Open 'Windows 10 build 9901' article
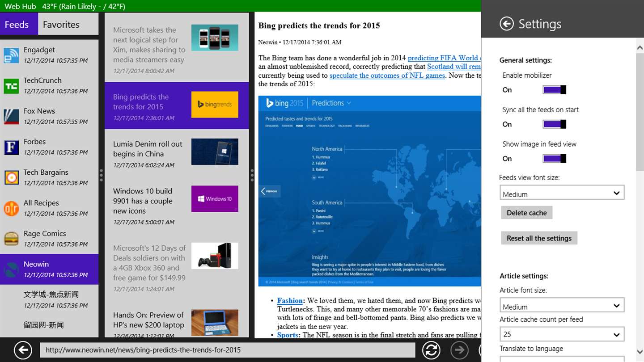This screenshot has height=362, width=644. [x=177, y=206]
